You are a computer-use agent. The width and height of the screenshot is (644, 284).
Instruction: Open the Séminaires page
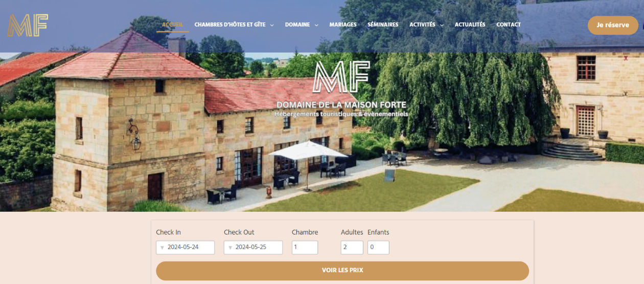pyautogui.click(x=383, y=25)
